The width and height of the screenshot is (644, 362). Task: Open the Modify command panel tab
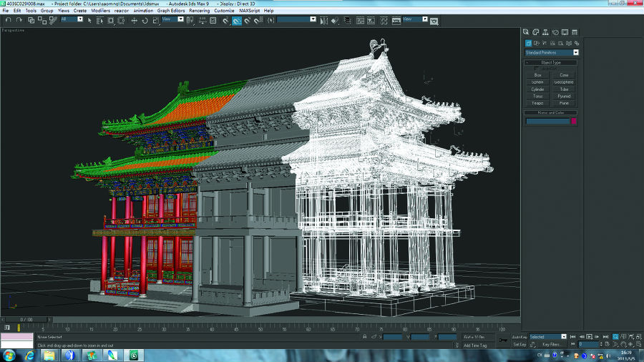(536, 32)
